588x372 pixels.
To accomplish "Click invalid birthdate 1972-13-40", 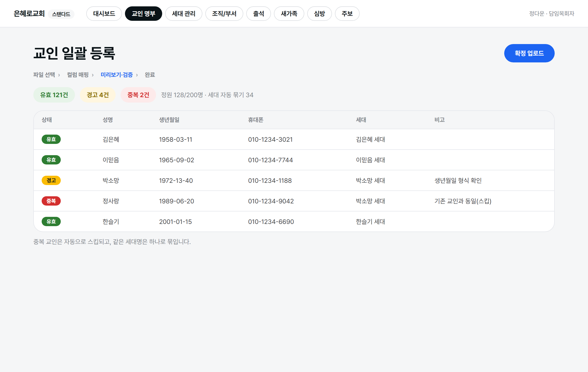I will pyautogui.click(x=176, y=181).
